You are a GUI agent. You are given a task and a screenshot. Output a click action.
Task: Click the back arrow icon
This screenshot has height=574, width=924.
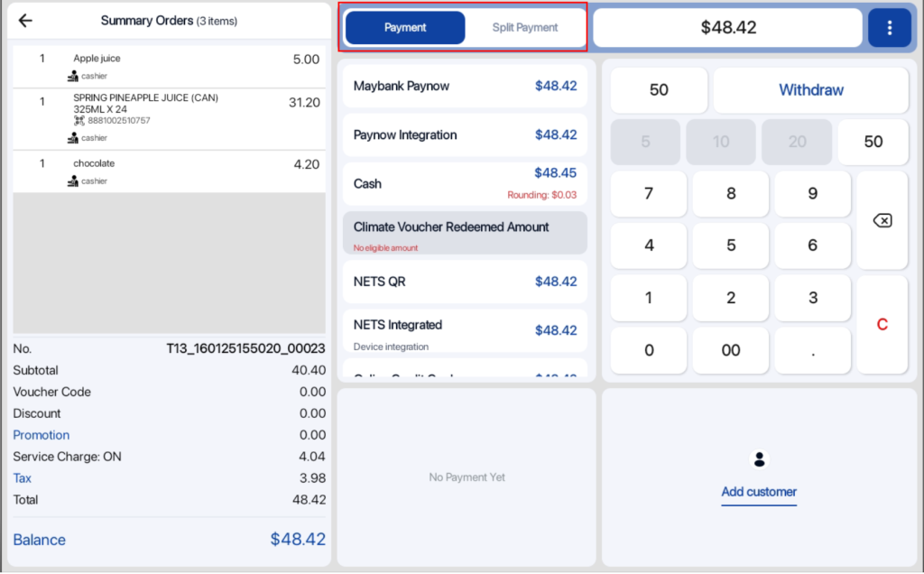click(x=25, y=21)
